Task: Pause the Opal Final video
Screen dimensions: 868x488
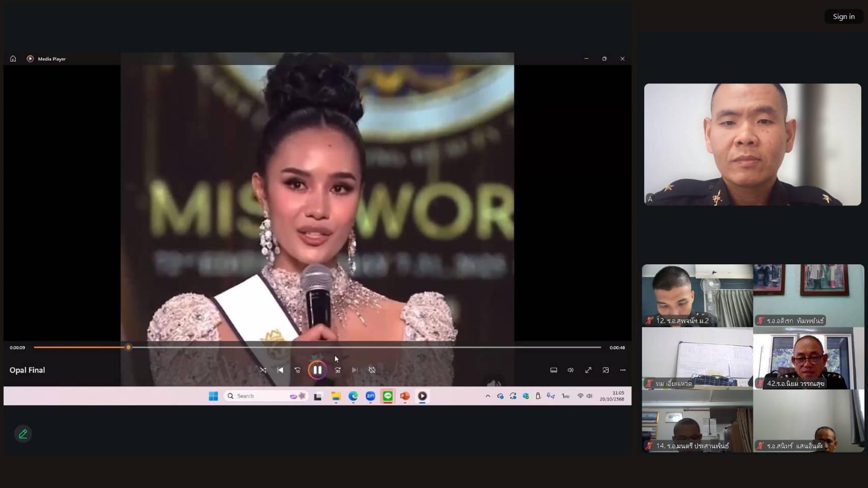Action: coord(317,370)
